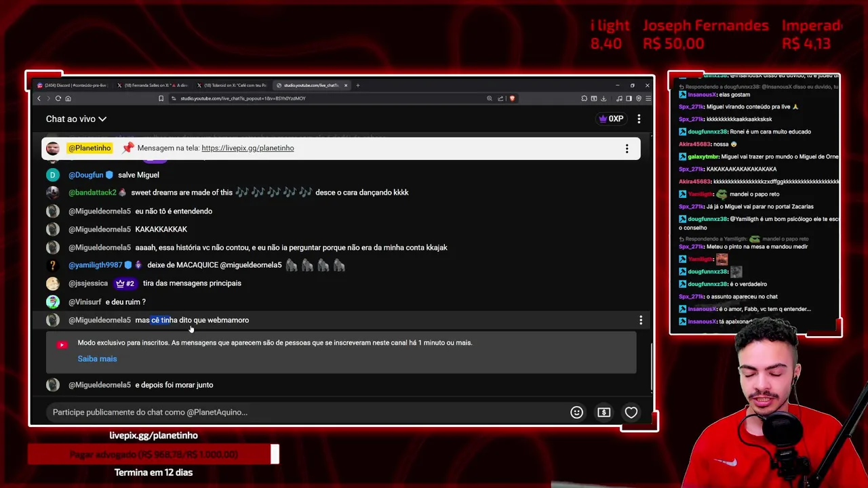The image size is (868, 488).
Task: Open the livepix.gg/planetinho link
Action: [248, 148]
